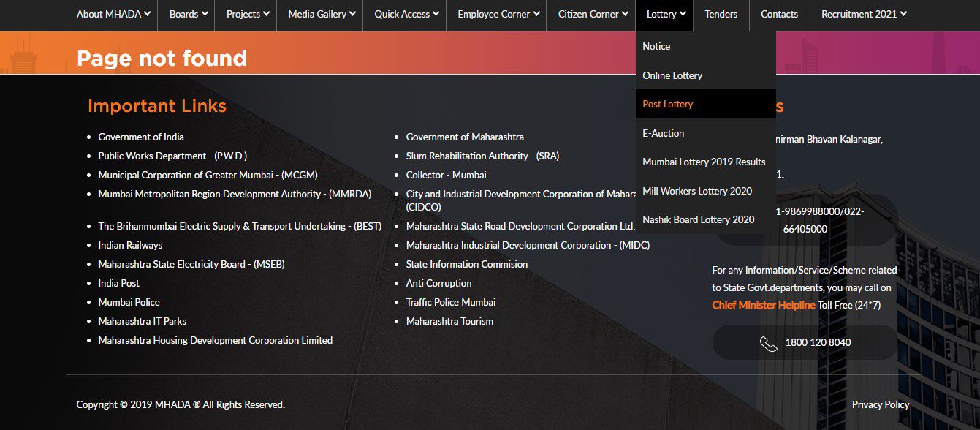
Task: Open the Traffic Police Mumbai link
Action: point(451,302)
